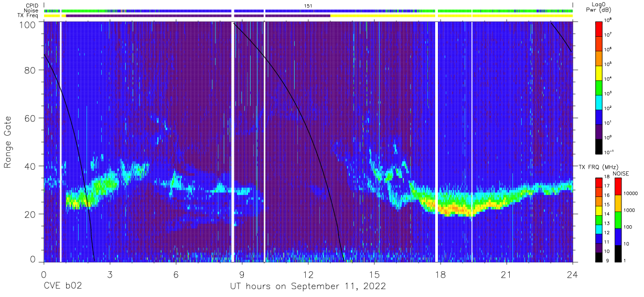The height and width of the screenshot is (297, 644).
Task: Click 'UT hours on September 11, 2022' axis title
Action: [308, 287]
